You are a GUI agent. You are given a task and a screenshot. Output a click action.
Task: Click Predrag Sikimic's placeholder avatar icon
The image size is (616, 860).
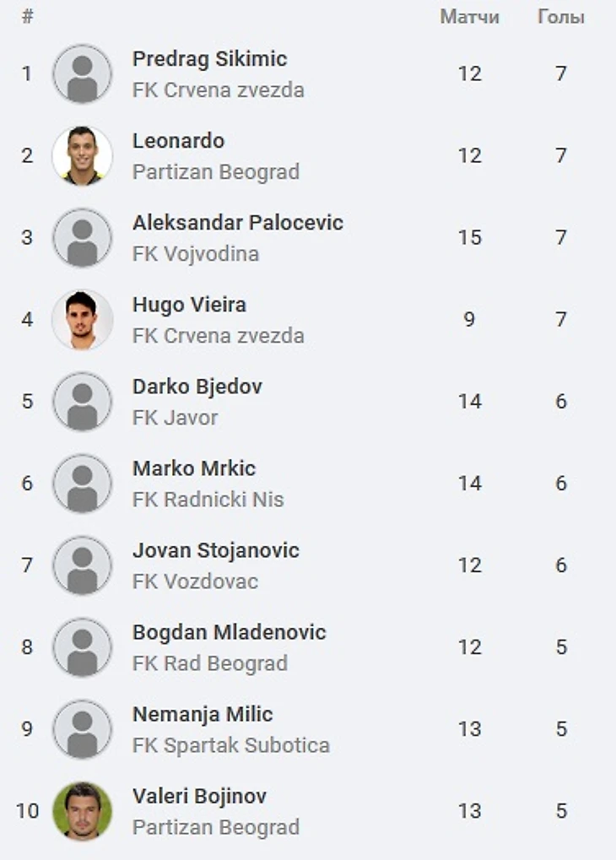click(x=82, y=74)
